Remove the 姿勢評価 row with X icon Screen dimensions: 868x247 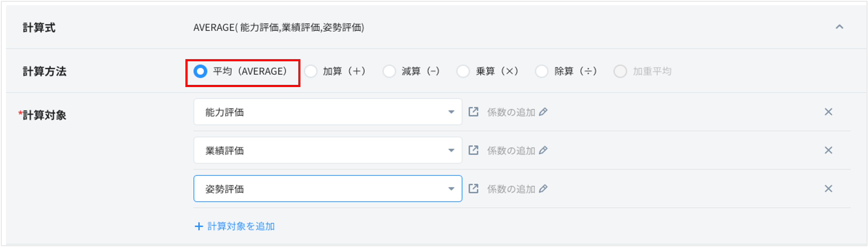click(x=828, y=189)
